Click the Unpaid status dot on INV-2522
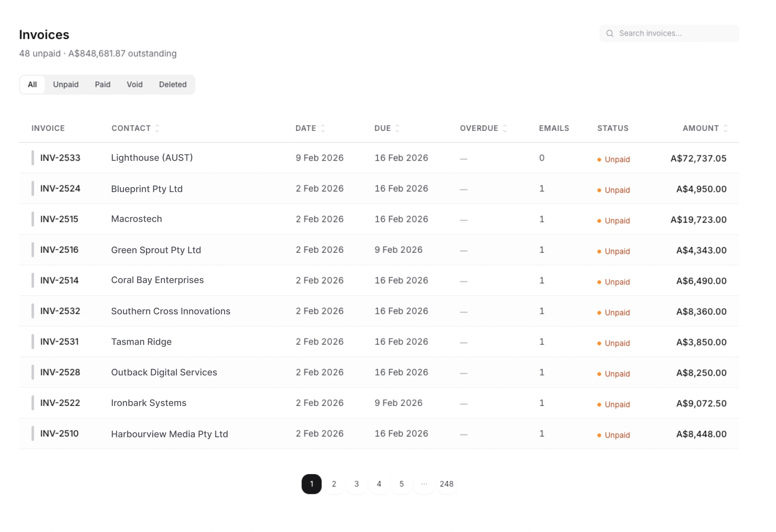The height and width of the screenshot is (532, 776). click(599, 404)
